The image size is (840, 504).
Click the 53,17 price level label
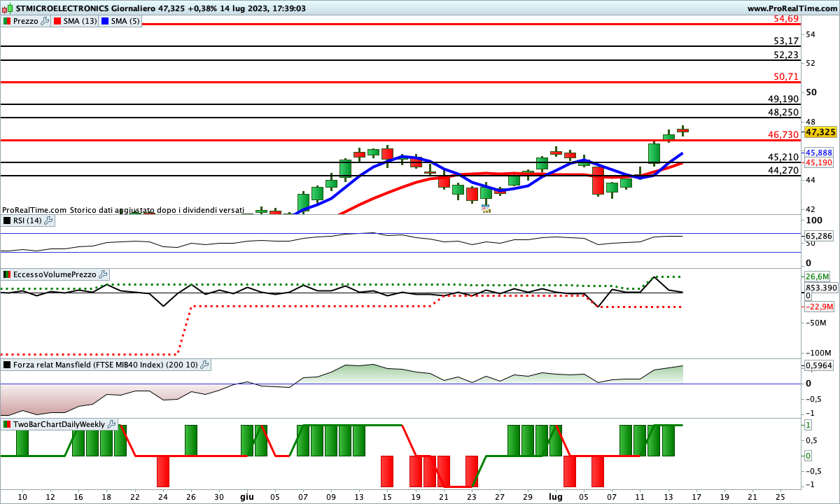coord(786,41)
